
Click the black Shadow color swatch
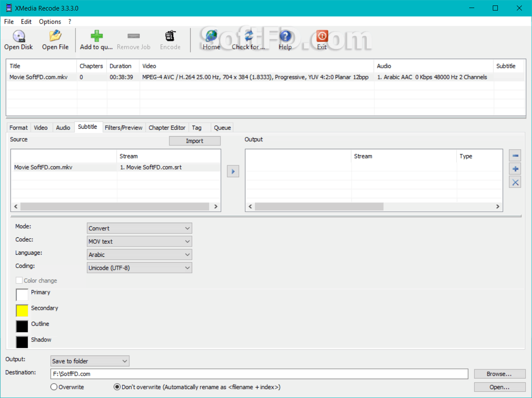22,342
